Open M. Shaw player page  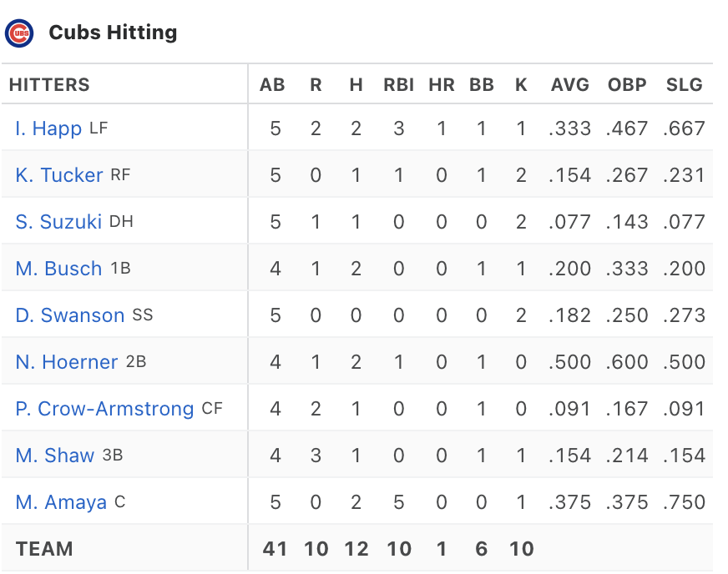(x=55, y=456)
